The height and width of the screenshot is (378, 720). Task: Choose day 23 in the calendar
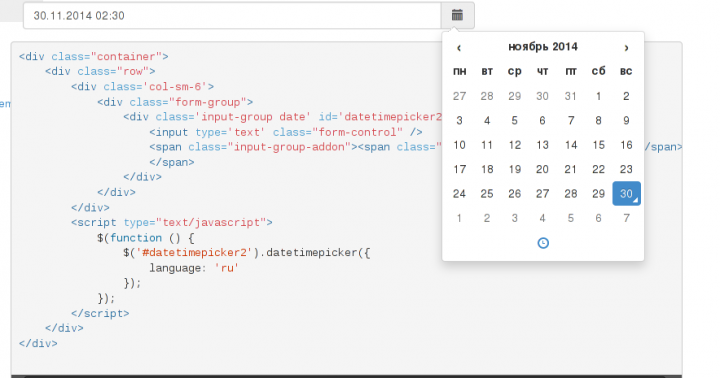626,169
